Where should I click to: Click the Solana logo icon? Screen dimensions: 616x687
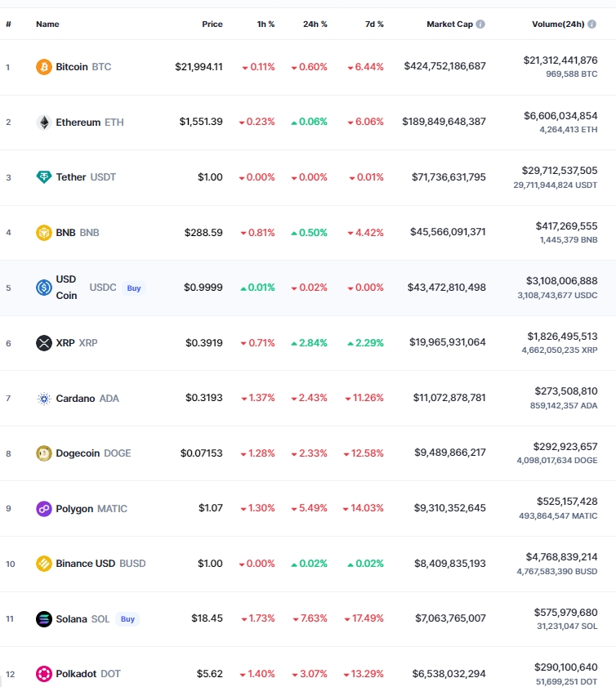click(44, 619)
